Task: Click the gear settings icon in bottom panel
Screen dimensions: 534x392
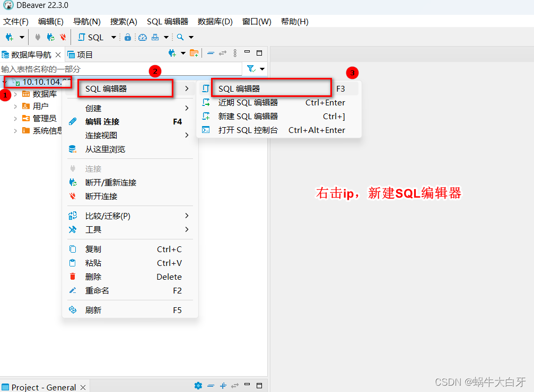Action: tap(198, 386)
